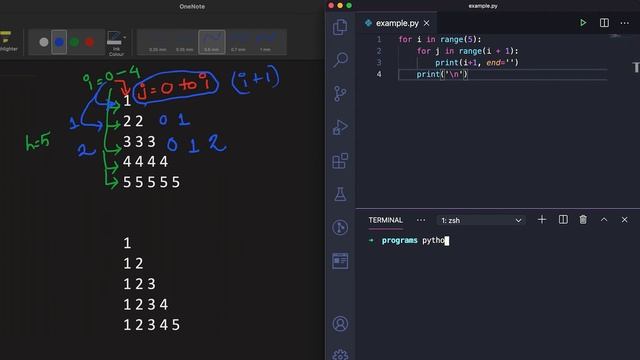Close the terminal panel
Viewport: 640px width, 360px height.
pyautogui.click(x=624, y=220)
